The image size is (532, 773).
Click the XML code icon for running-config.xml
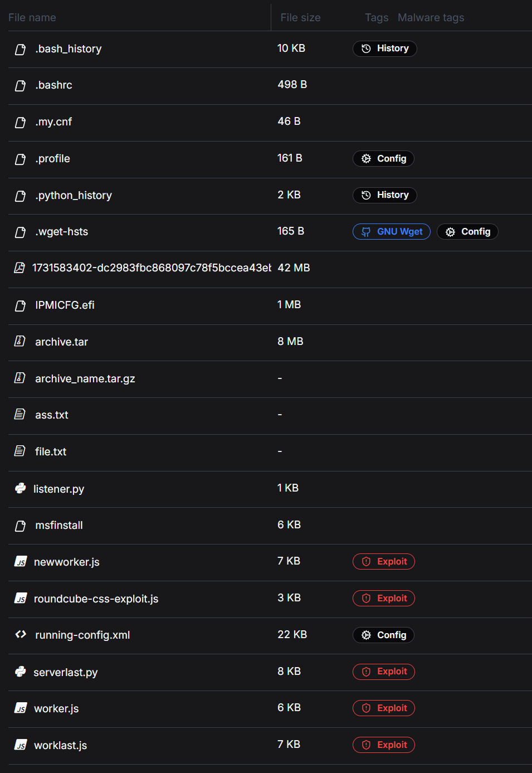[21, 634]
